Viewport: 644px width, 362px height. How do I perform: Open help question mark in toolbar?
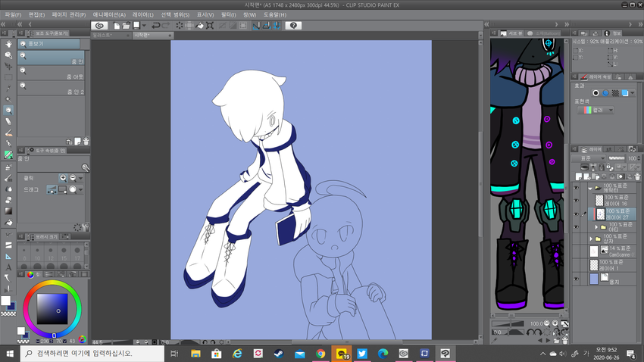(x=293, y=26)
